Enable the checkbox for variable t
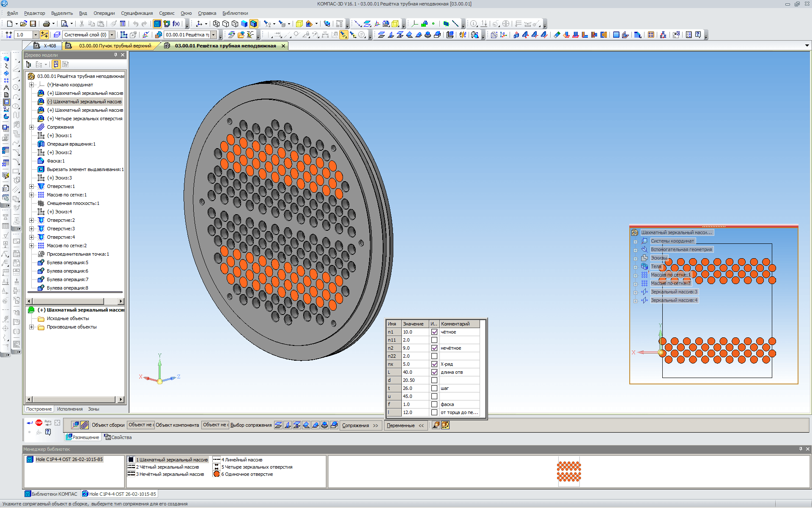812x508 pixels. tap(434, 388)
